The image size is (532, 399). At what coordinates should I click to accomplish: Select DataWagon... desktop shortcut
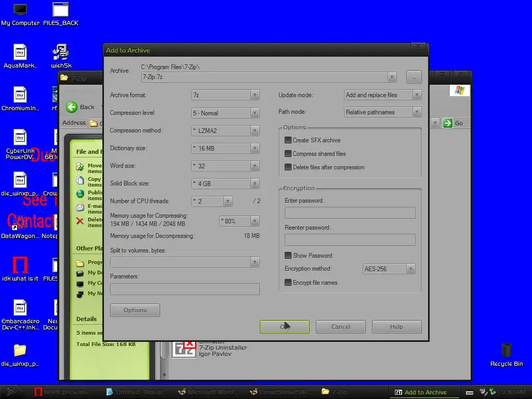tap(20, 228)
